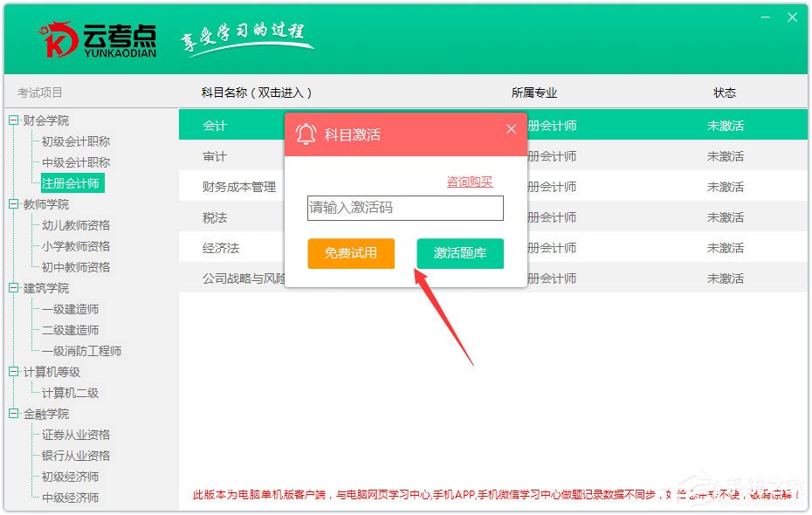Collapse the 财会学院 tree branch
Viewport: 812px width, 515px height.
click(11, 120)
